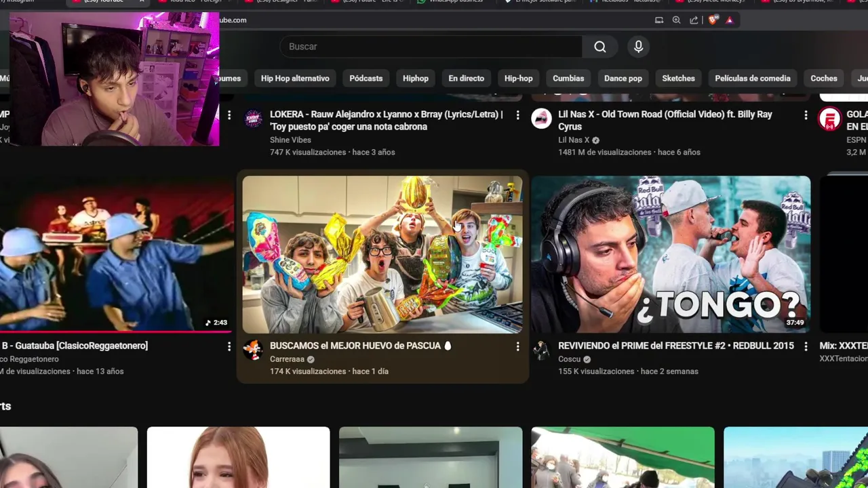The image size is (868, 488).
Task: Switch to Sketches chip
Action: point(678,79)
